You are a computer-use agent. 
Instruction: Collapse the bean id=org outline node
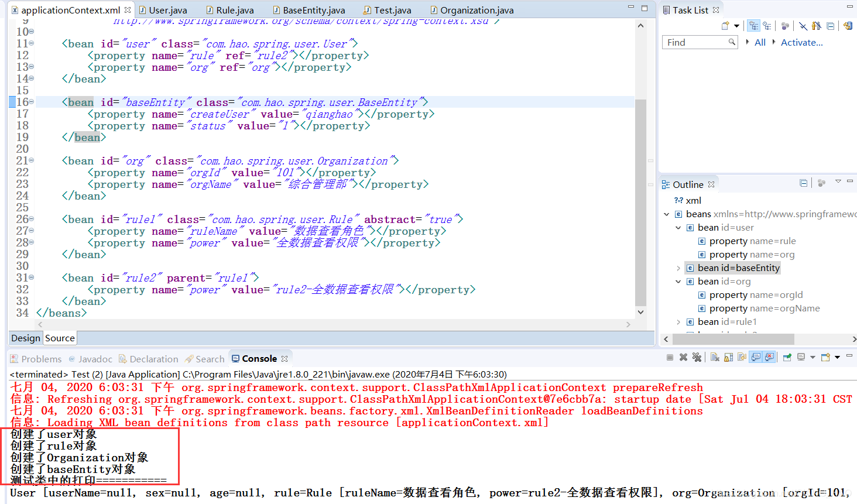(x=678, y=282)
